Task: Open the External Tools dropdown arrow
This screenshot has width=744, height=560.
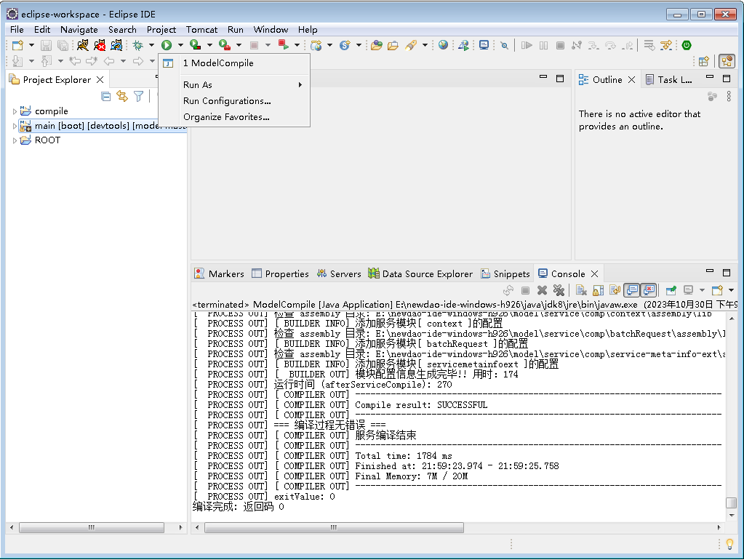Action: click(239, 46)
